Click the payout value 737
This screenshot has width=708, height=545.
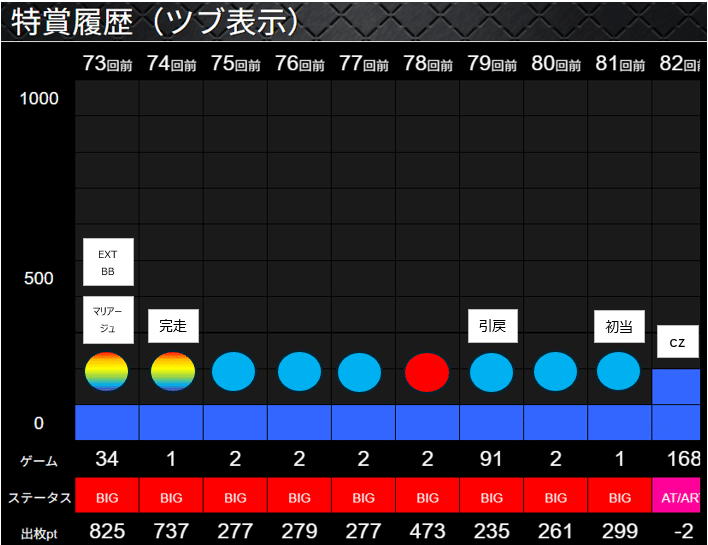tap(171, 531)
